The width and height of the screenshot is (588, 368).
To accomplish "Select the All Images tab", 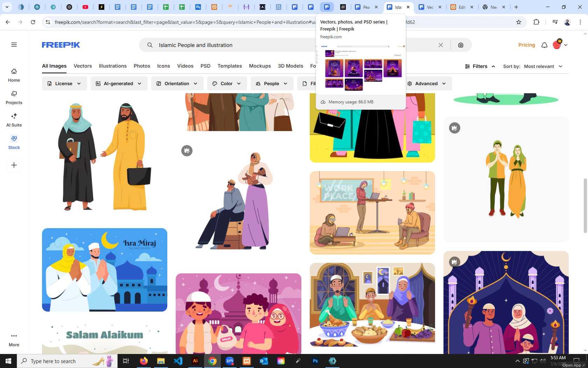I will (54, 66).
